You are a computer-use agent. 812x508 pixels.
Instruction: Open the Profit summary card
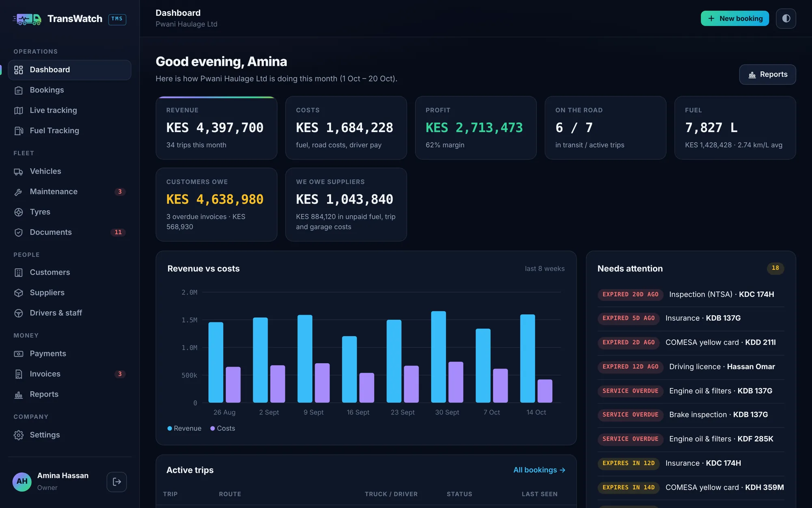tap(476, 128)
